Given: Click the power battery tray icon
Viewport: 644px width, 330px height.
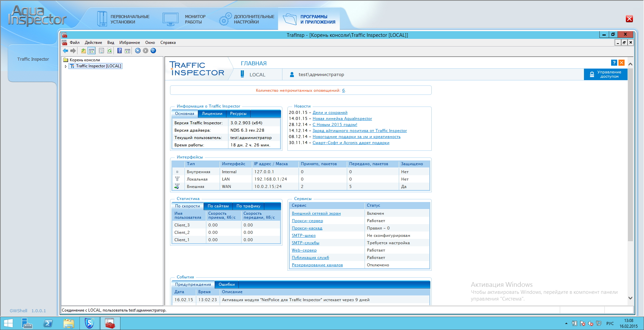Looking at the screenshot, I should click(574, 324).
